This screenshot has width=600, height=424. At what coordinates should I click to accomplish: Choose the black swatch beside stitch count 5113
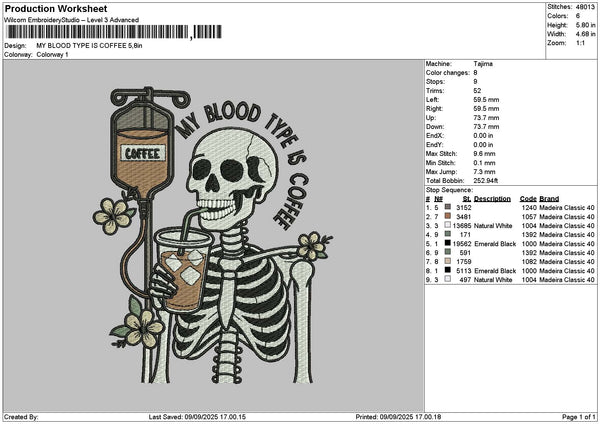click(x=447, y=270)
